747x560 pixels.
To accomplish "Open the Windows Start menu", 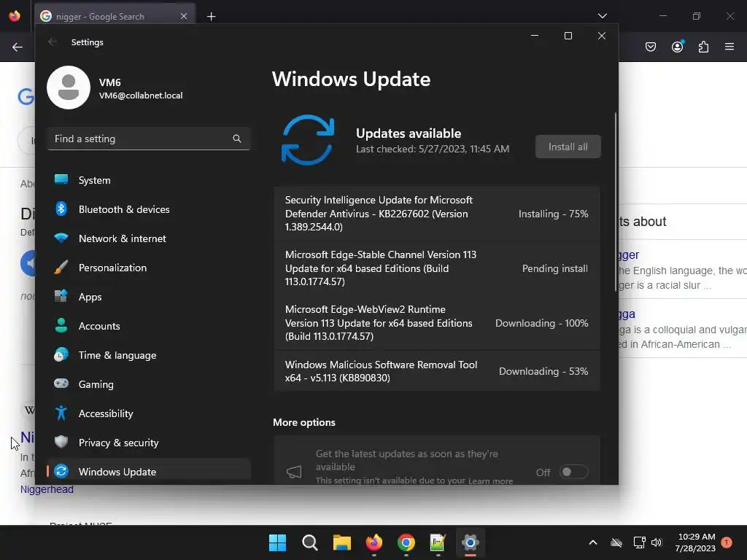I will click(277, 542).
